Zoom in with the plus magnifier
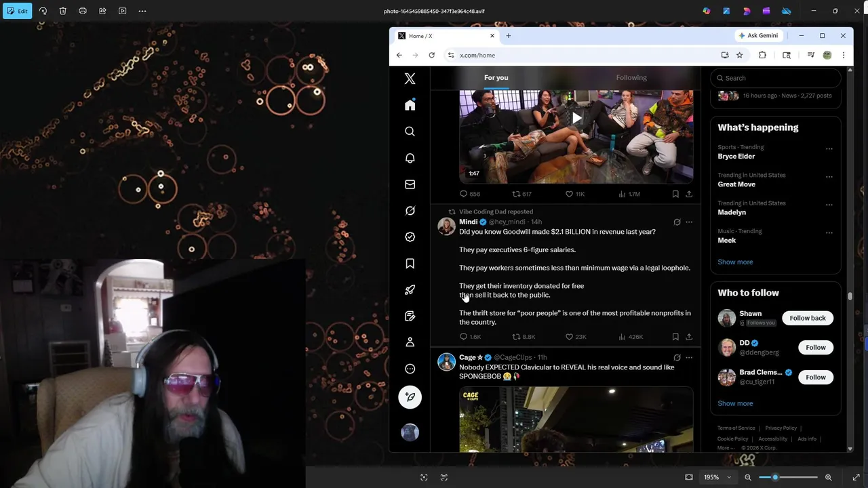The width and height of the screenshot is (868, 488). 828,477
